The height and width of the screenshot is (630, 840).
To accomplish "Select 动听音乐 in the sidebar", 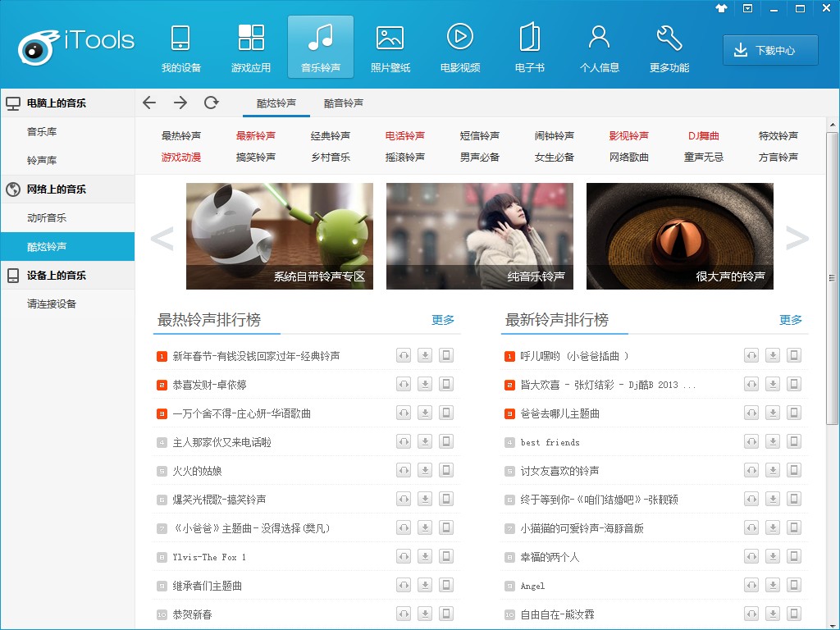I will point(47,218).
